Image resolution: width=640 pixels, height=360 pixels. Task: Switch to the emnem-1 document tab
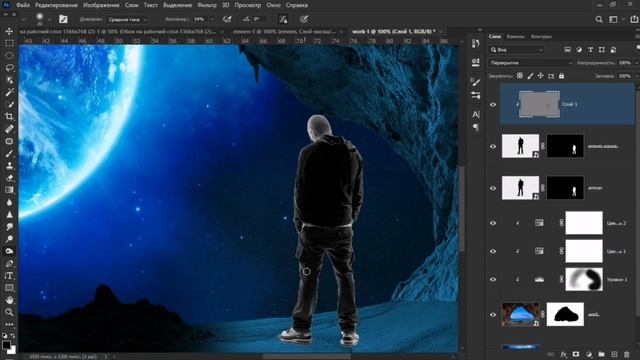(x=284, y=31)
